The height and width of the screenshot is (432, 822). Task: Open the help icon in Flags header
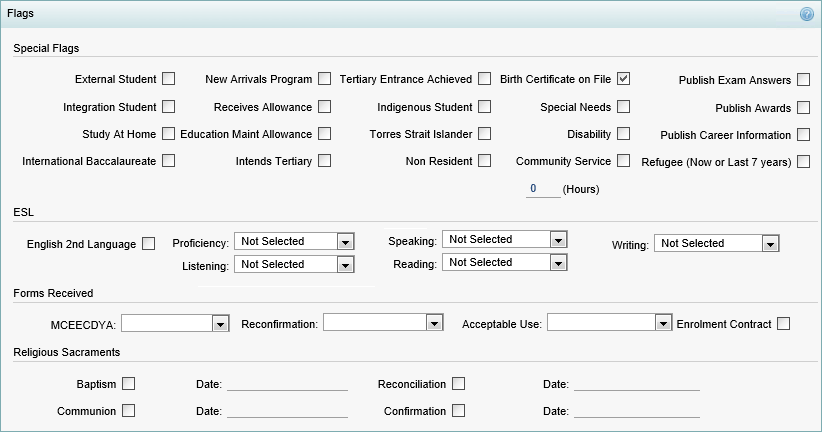click(x=806, y=14)
